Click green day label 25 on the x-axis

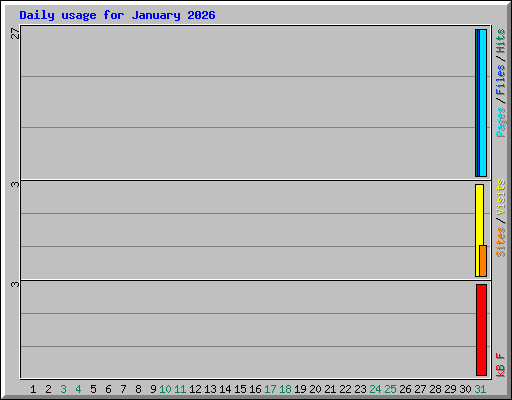(x=390, y=389)
